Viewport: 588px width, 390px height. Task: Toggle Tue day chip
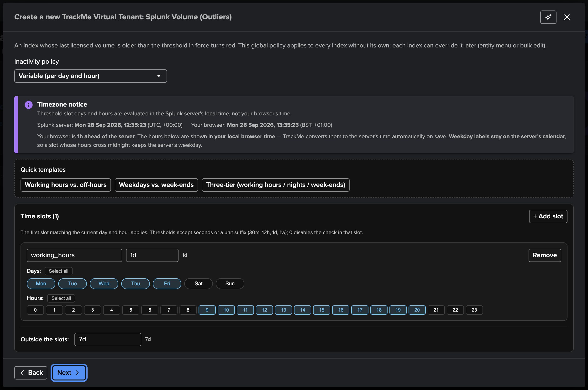pyautogui.click(x=73, y=283)
